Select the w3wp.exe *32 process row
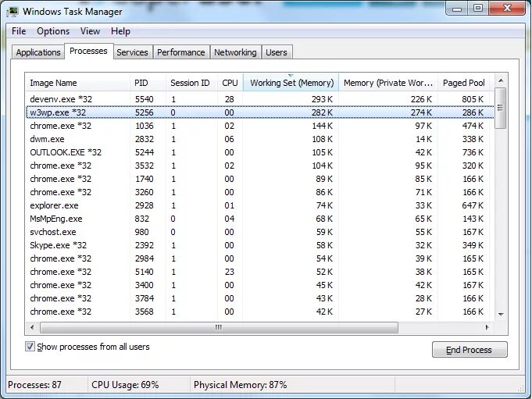The image size is (532, 399). tap(260, 112)
